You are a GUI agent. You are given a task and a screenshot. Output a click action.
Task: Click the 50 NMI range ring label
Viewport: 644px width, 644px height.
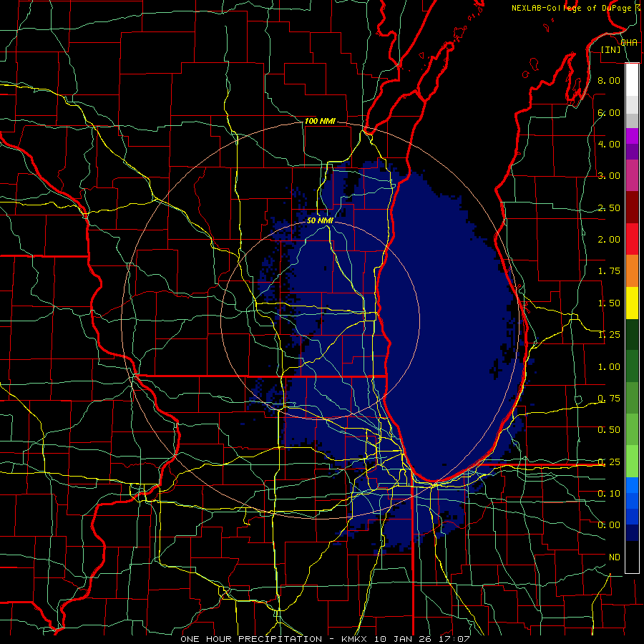320,220
